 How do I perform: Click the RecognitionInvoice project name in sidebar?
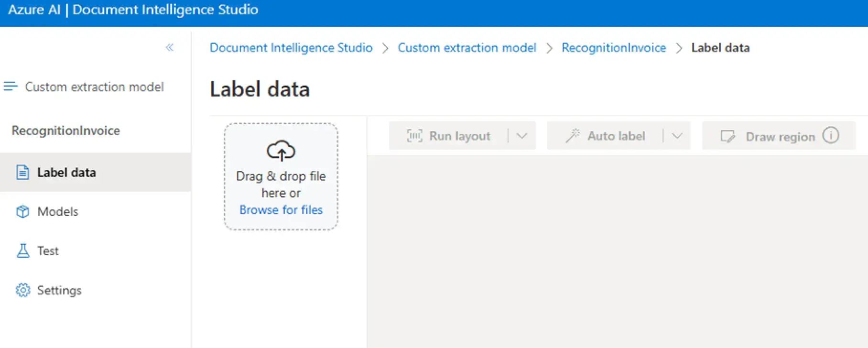tap(66, 130)
